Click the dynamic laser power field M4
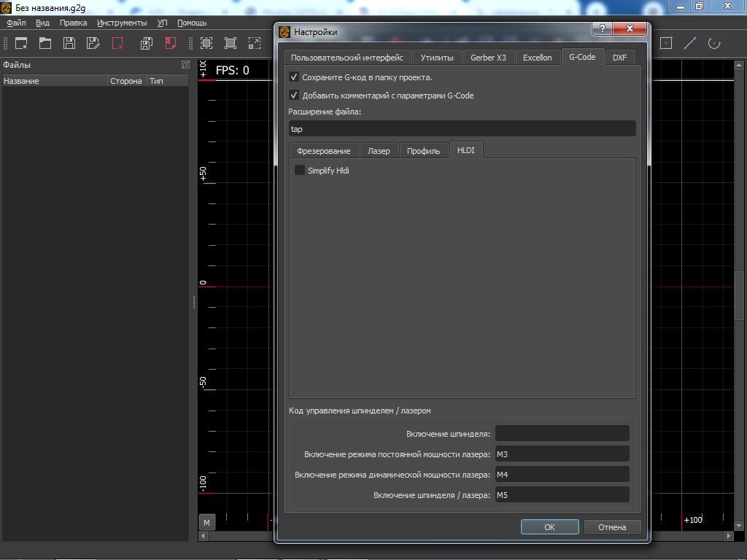 pyautogui.click(x=562, y=474)
